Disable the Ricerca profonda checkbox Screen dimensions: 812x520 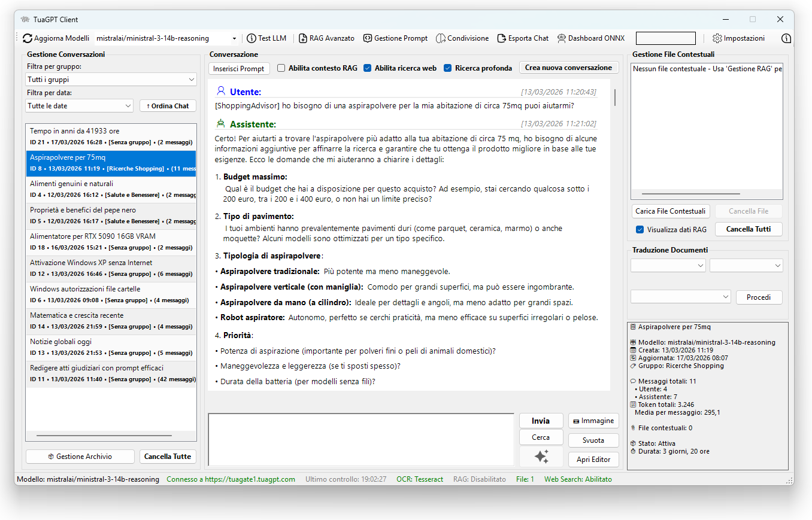point(447,68)
